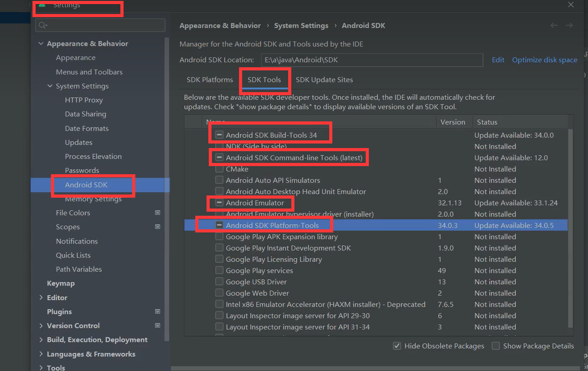Sort table by Version column header
This screenshot has width=588, height=371.
453,122
